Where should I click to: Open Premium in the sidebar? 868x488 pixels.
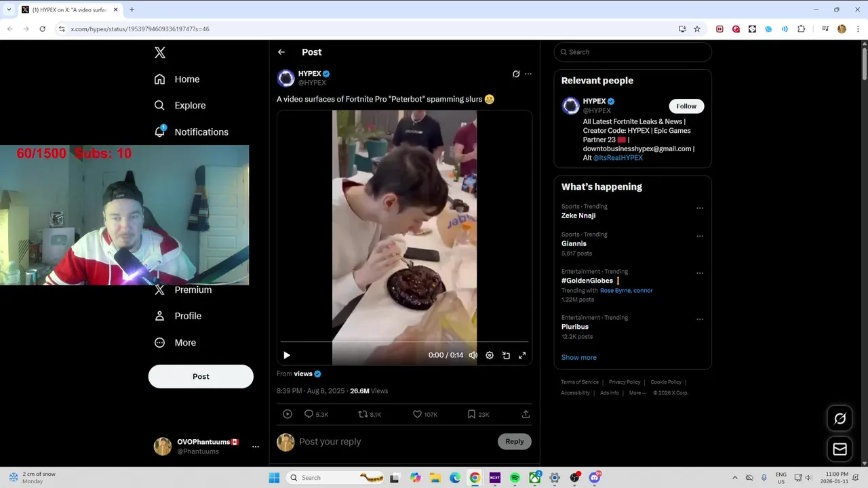183,289
